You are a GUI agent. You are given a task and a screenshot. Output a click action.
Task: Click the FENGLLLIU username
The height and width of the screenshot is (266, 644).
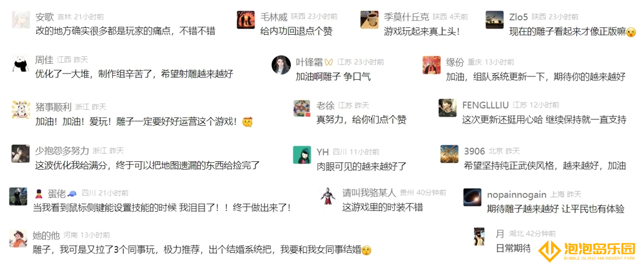click(486, 105)
